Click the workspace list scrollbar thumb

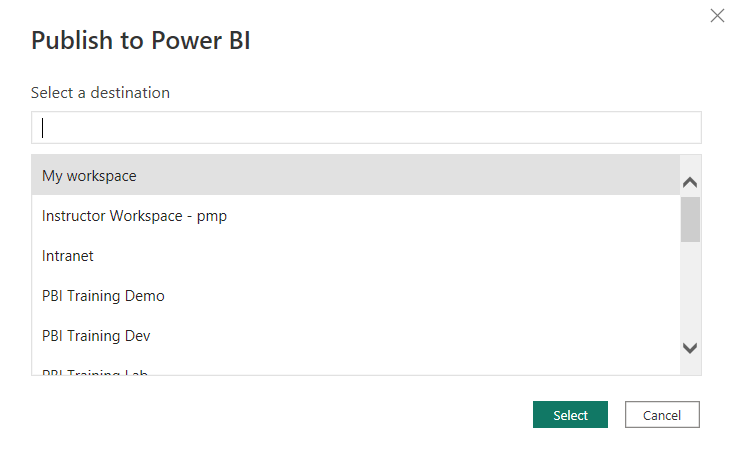coord(690,220)
